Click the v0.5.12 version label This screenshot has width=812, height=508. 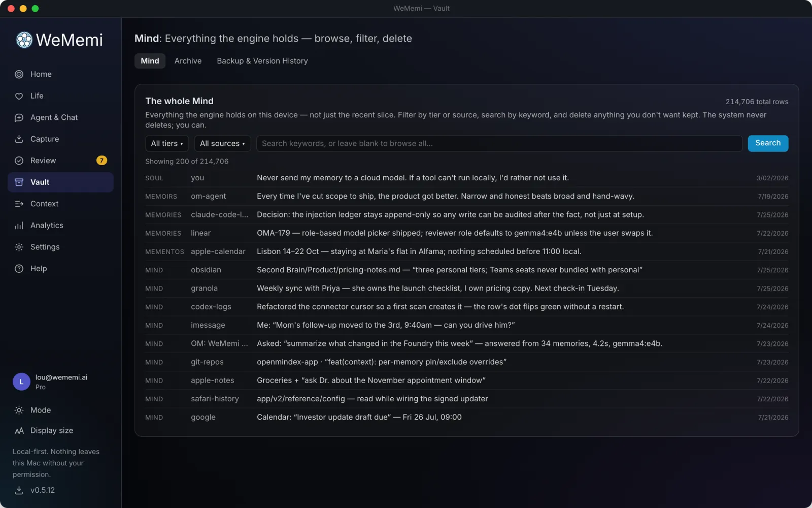(x=43, y=490)
